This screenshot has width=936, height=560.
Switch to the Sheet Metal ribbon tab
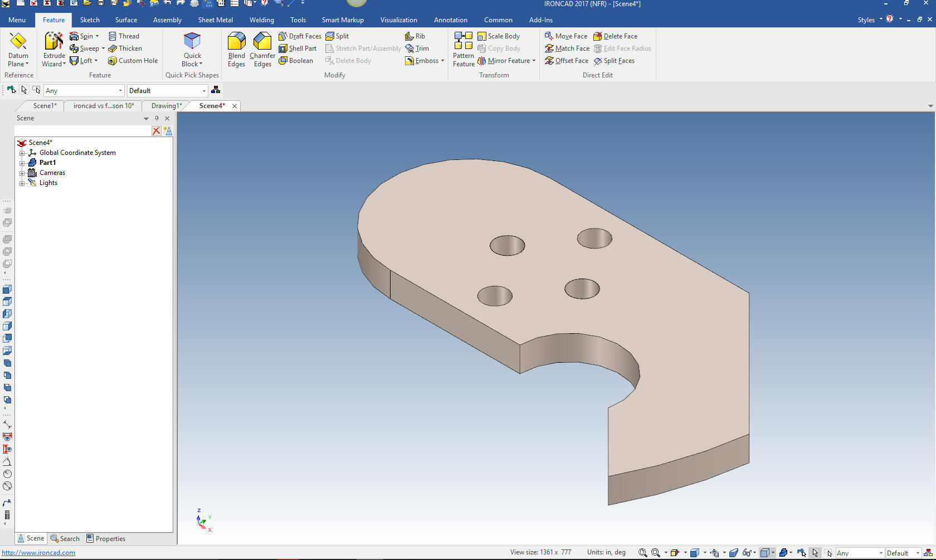[215, 20]
